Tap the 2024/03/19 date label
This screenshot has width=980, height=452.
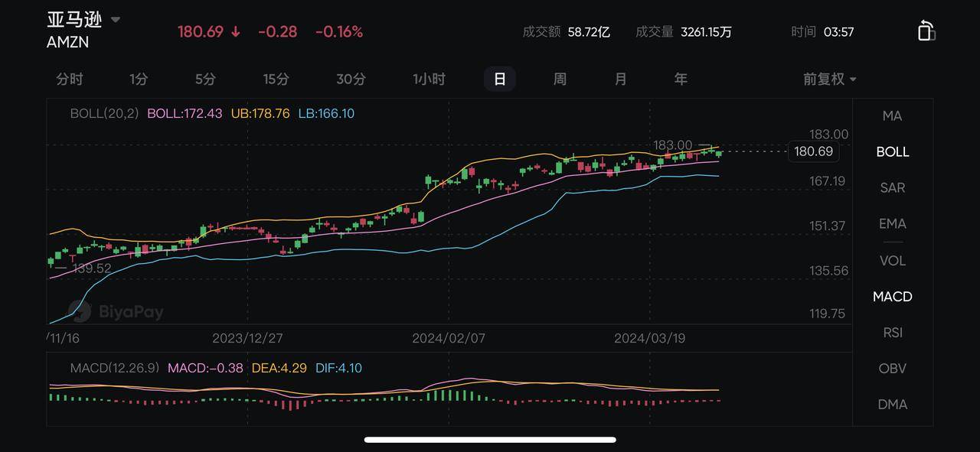tap(649, 338)
